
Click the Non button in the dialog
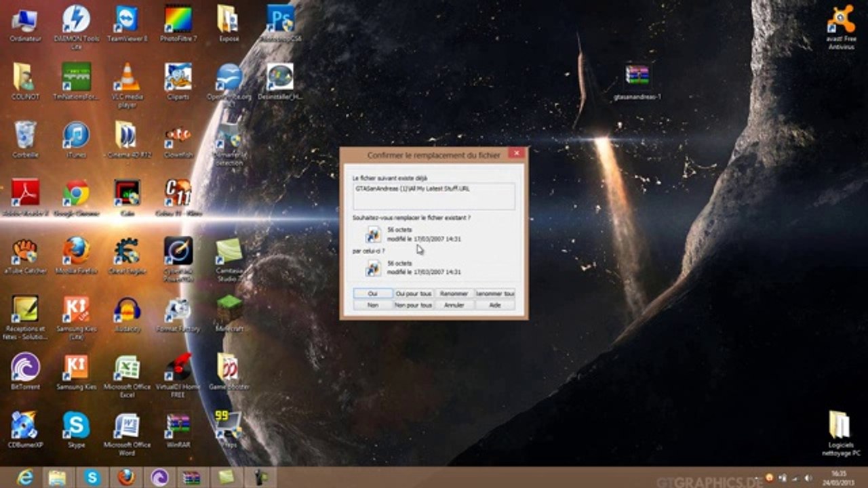[373, 305]
